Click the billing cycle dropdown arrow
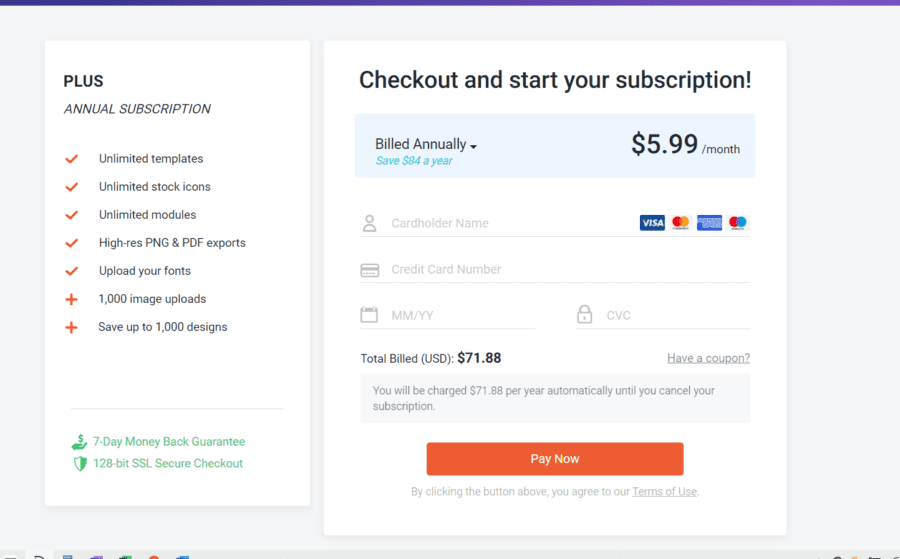The width and height of the screenshot is (900, 559). tap(474, 147)
